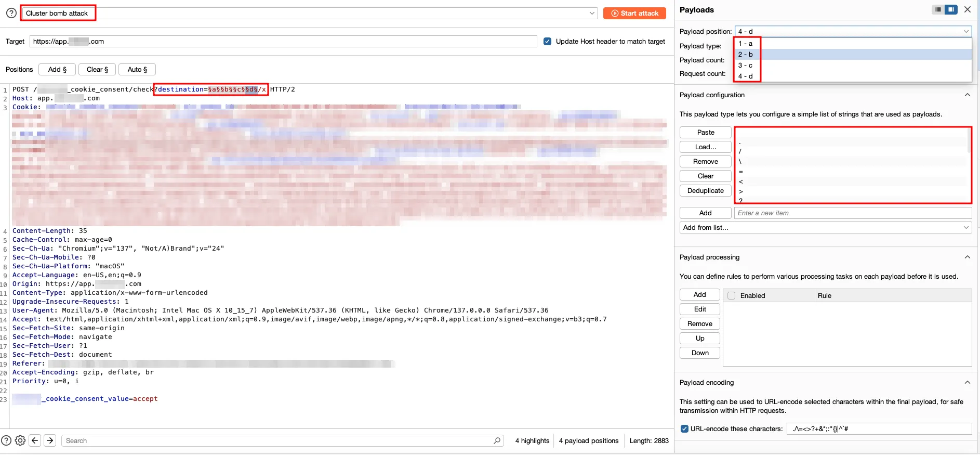Click the '4 payload positions' status text

(x=589, y=440)
